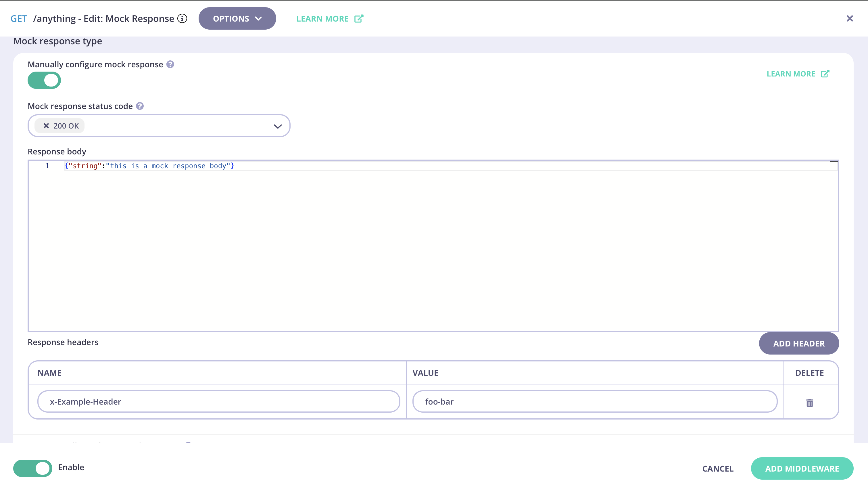Delete the x-Example-Header row via trash icon

coord(809,403)
